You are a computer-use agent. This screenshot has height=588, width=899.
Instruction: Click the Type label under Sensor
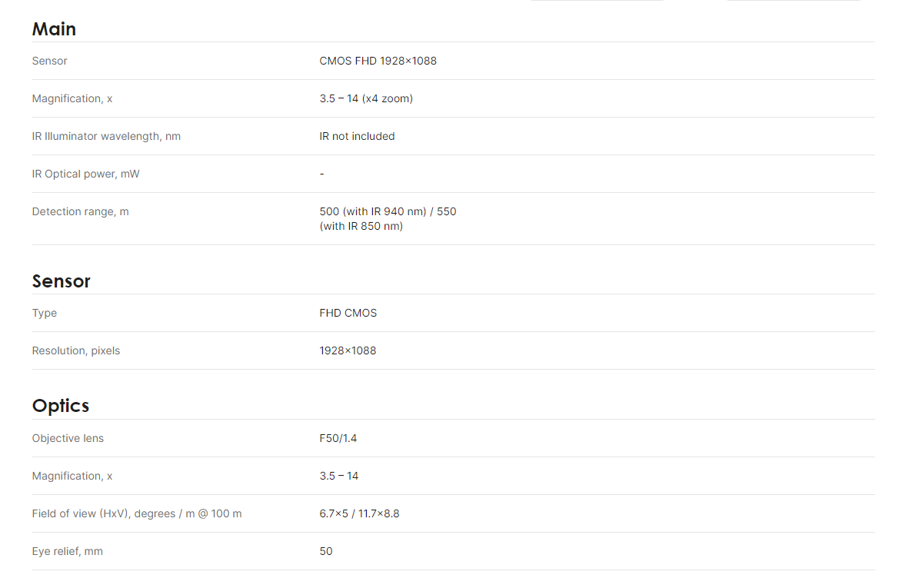point(44,313)
